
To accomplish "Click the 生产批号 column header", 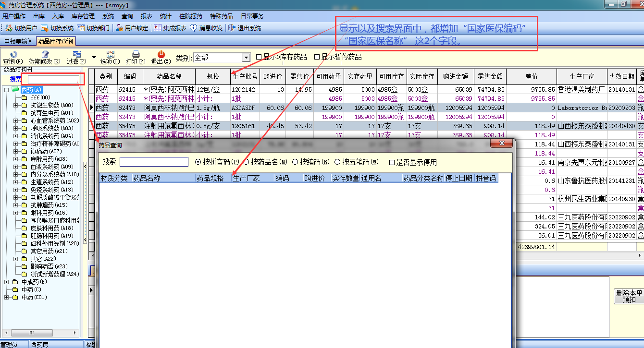I will pos(245,76).
